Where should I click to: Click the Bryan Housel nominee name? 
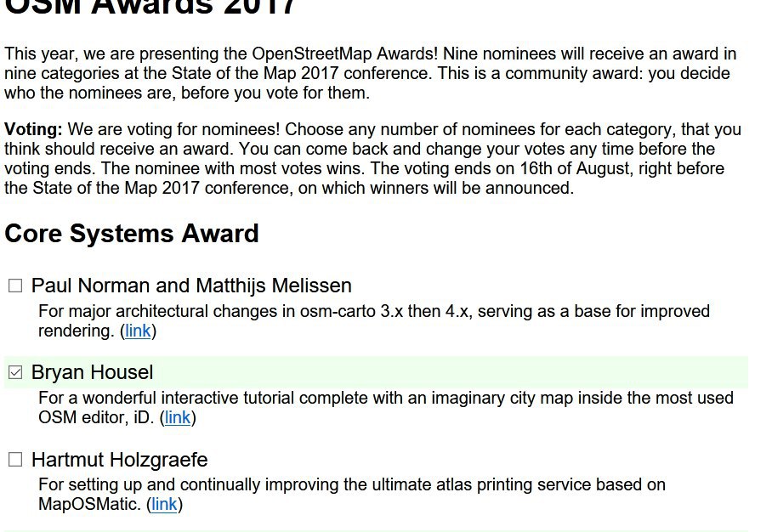click(x=92, y=372)
